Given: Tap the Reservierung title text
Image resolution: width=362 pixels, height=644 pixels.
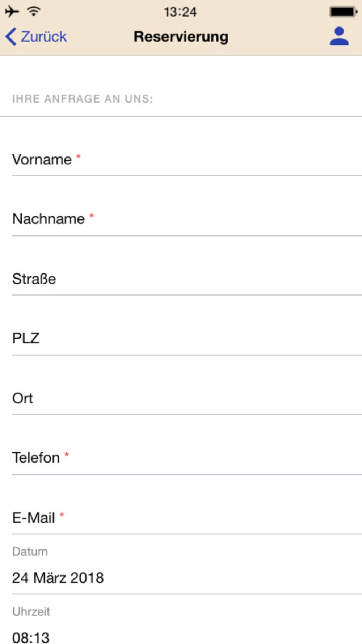Looking at the screenshot, I should 181,37.
